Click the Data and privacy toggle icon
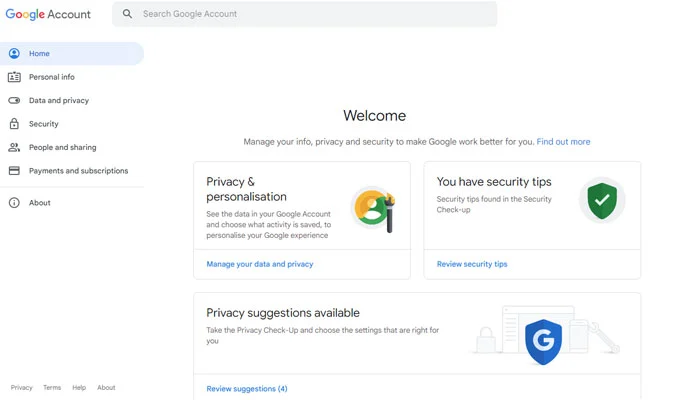 click(14, 101)
